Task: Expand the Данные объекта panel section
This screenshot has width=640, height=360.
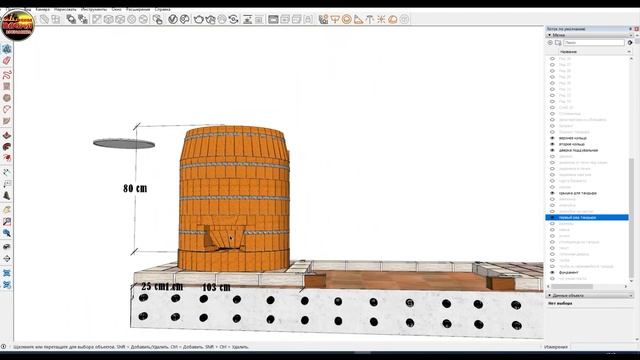Action: pyautogui.click(x=549, y=295)
